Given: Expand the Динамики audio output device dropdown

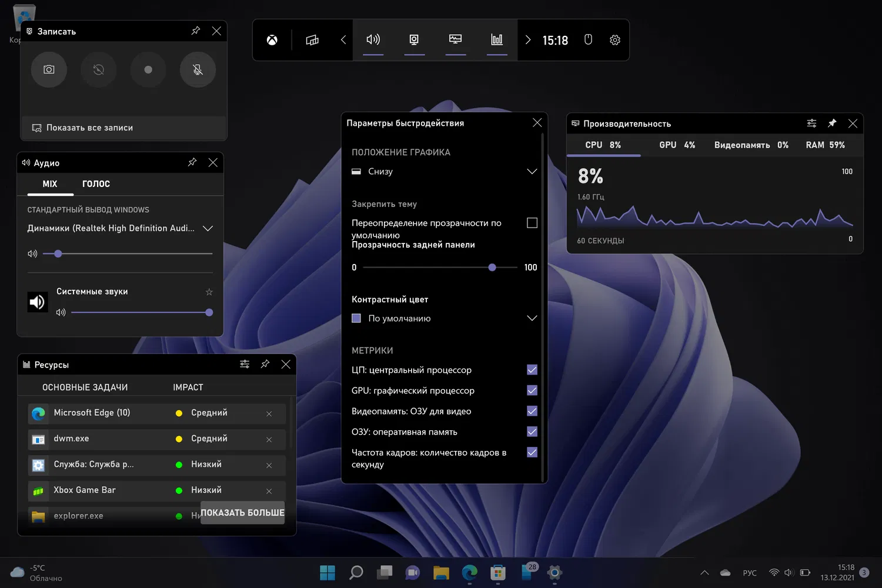Looking at the screenshot, I should [x=208, y=228].
